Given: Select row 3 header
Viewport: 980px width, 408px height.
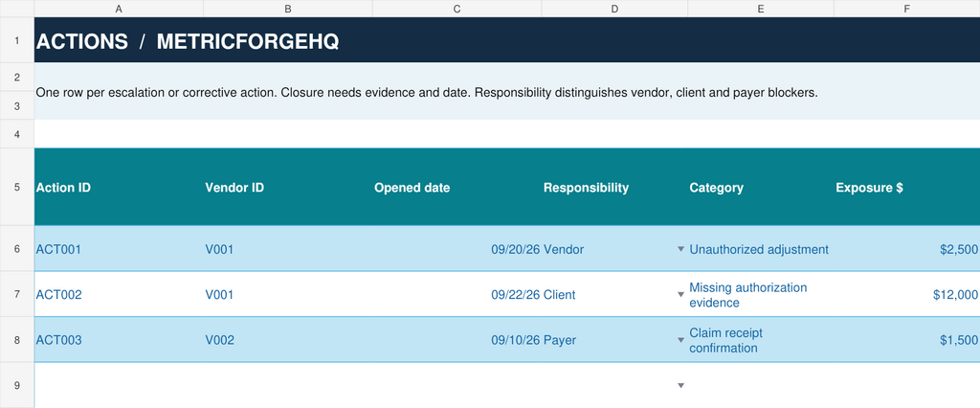Looking at the screenshot, I should tap(17, 105).
